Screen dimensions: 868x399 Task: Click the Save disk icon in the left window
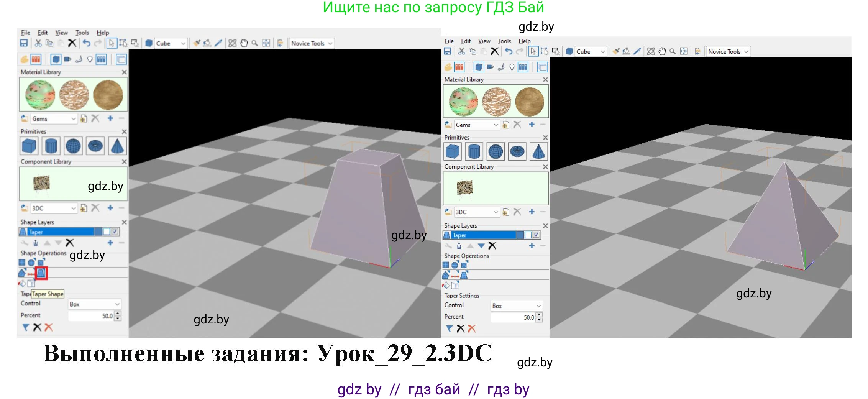click(24, 43)
